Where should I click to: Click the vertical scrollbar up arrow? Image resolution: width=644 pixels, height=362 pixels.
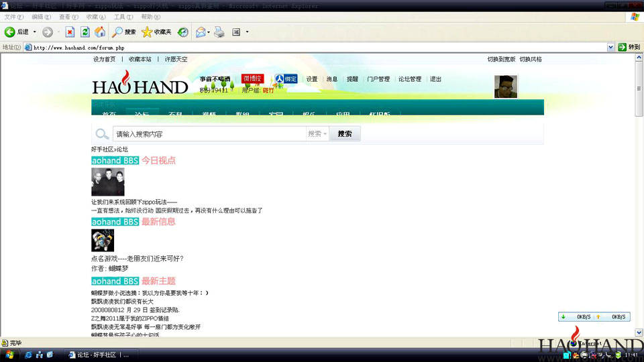pyautogui.click(x=639, y=58)
